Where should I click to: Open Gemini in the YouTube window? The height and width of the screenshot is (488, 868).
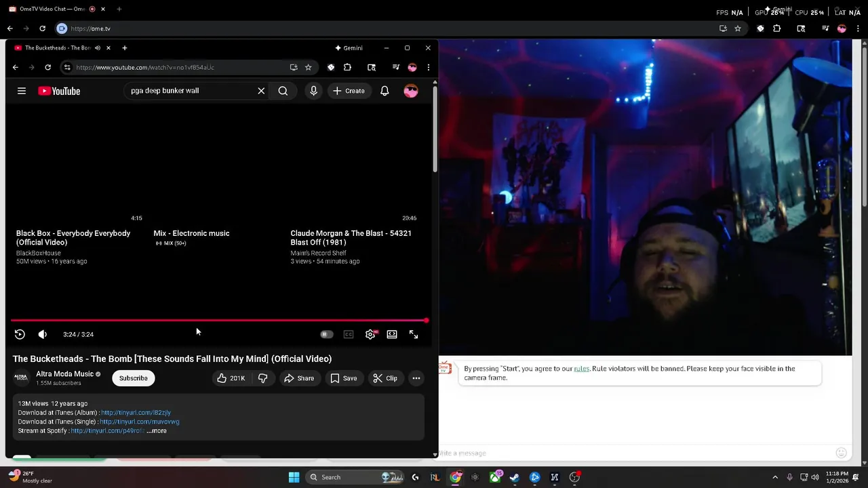coord(349,48)
